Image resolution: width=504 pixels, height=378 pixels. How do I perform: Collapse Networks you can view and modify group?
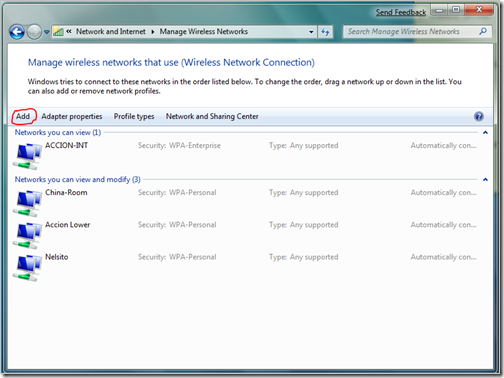tap(485, 180)
